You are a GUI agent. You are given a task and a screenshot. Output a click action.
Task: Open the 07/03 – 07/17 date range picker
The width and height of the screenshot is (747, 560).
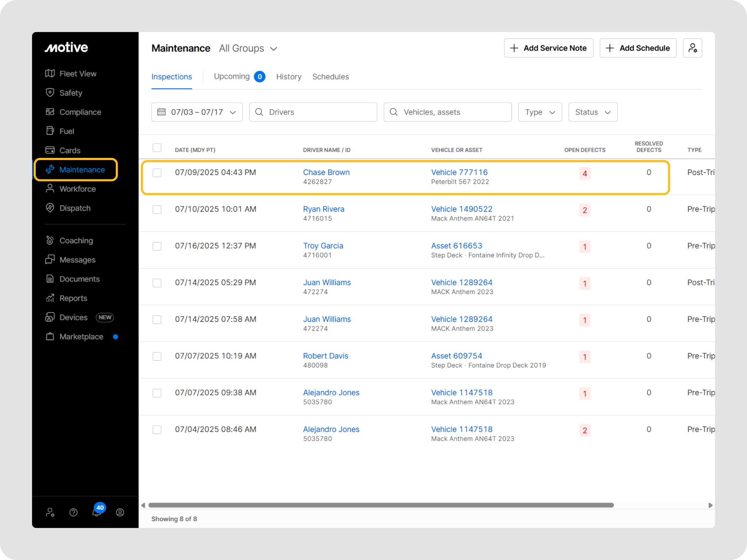[x=197, y=112]
